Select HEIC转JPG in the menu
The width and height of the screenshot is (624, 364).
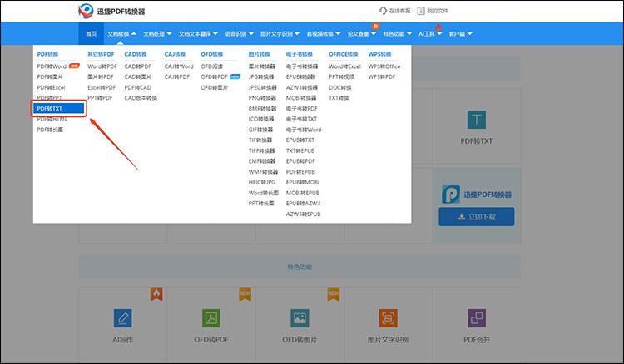click(x=262, y=182)
